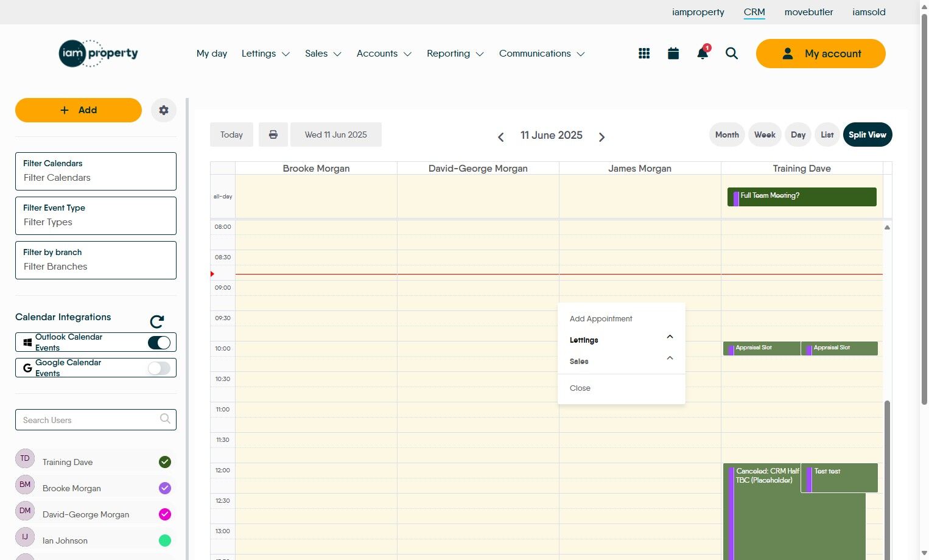Go to next day arrow
The width and height of the screenshot is (929, 560).
(601, 137)
